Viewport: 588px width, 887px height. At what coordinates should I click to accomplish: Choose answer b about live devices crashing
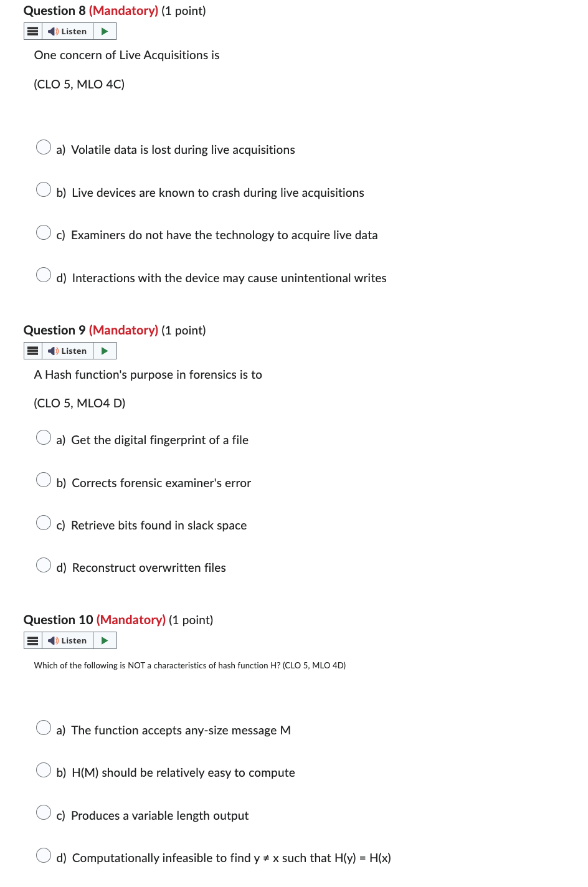point(44,189)
